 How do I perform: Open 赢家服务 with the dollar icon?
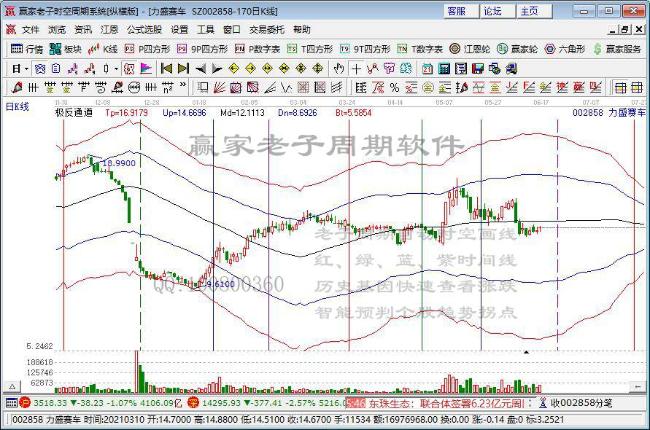click(617, 49)
